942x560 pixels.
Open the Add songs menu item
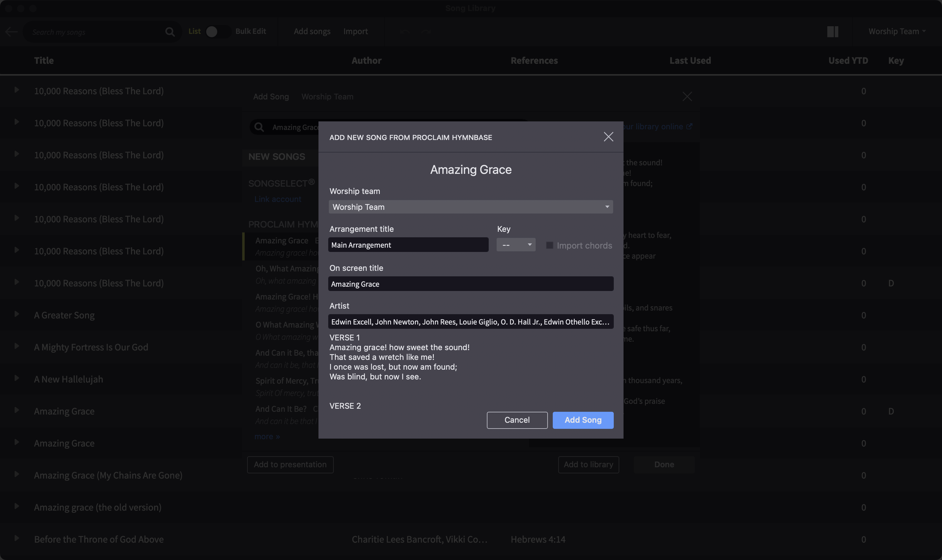312,32
